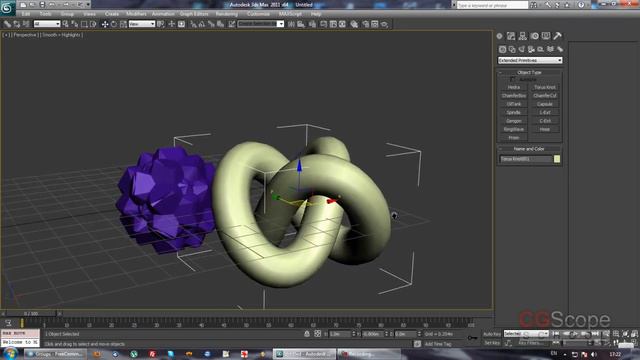Select Cameras category in Create panel
This screenshot has width=640, height=360.
coord(531,49)
